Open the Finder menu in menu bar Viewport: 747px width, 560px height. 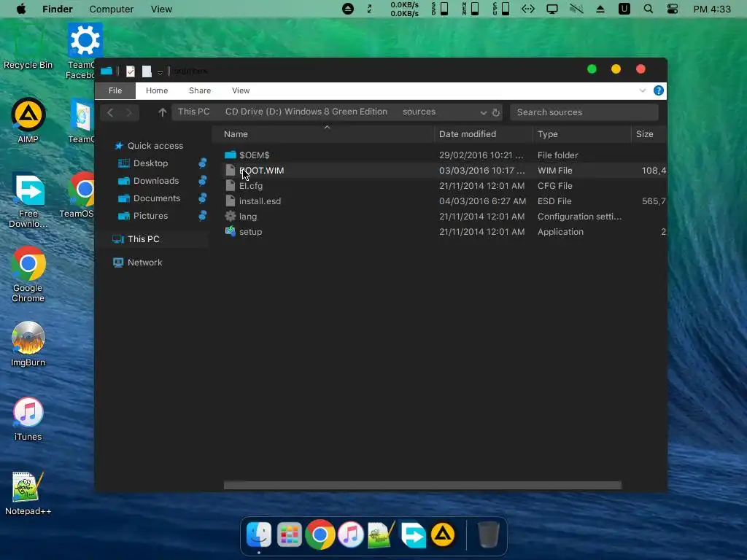point(57,9)
